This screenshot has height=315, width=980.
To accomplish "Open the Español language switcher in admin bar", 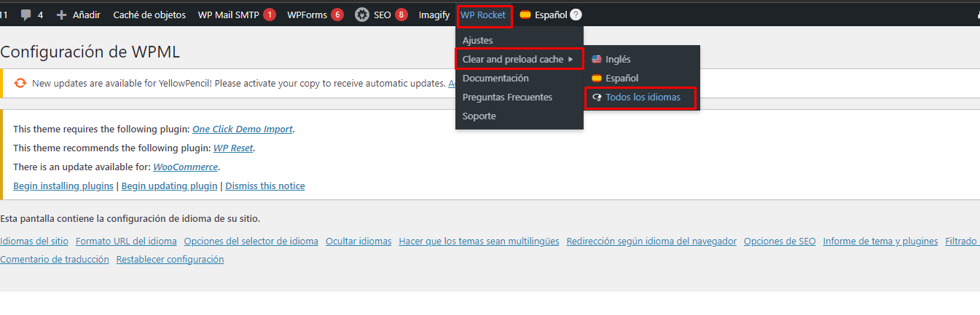I will (550, 15).
